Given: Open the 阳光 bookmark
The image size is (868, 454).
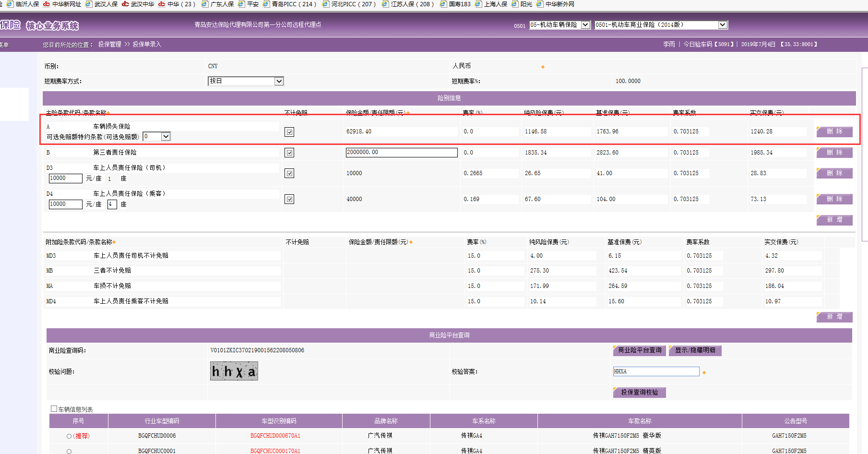Looking at the screenshot, I should (526, 4).
